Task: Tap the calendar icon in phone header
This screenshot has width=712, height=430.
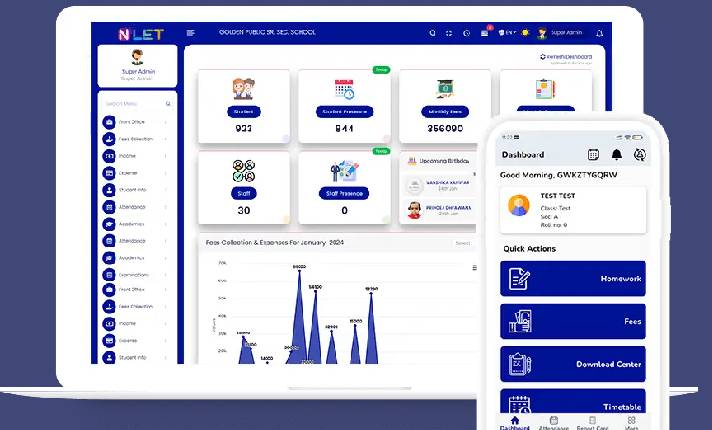Action: coord(593,155)
